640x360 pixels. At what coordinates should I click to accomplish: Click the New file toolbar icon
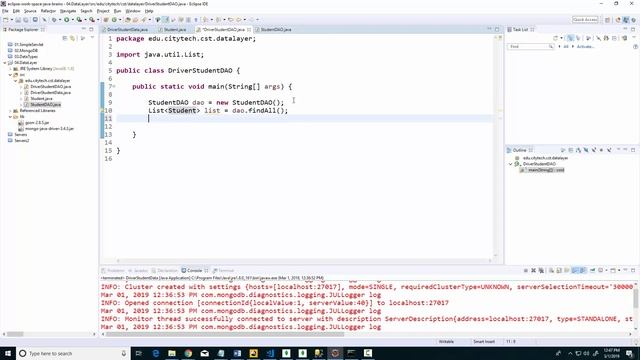(6, 20)
